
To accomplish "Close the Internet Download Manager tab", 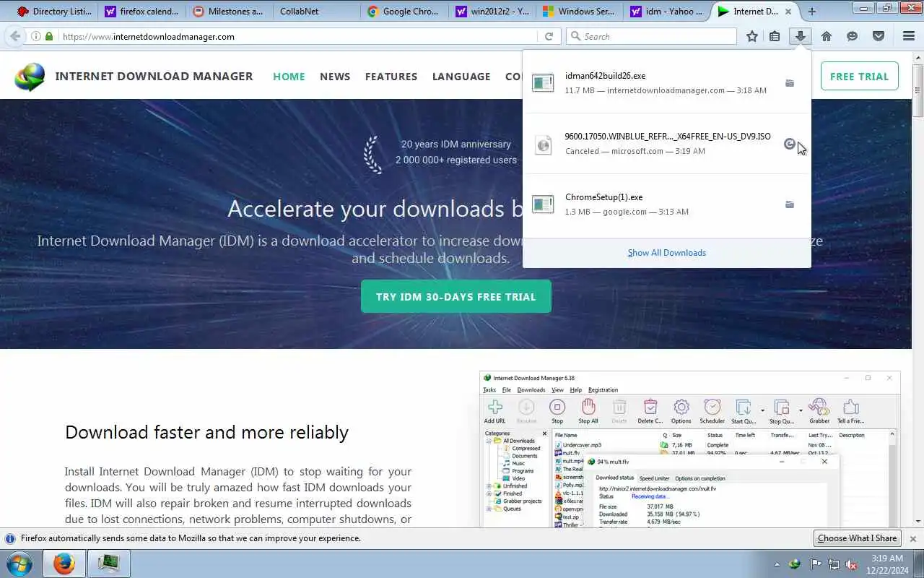I will 788,12.
